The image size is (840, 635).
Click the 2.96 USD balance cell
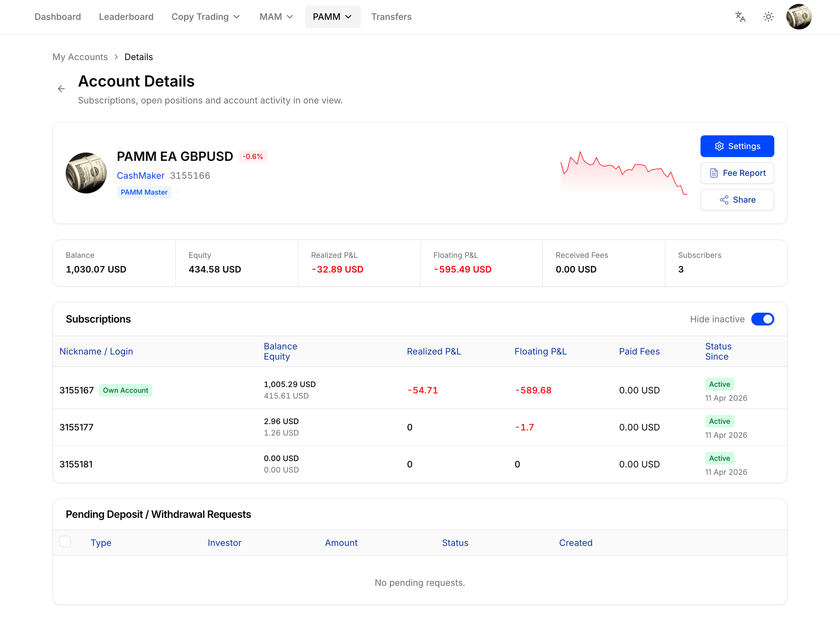click(282, 421)
